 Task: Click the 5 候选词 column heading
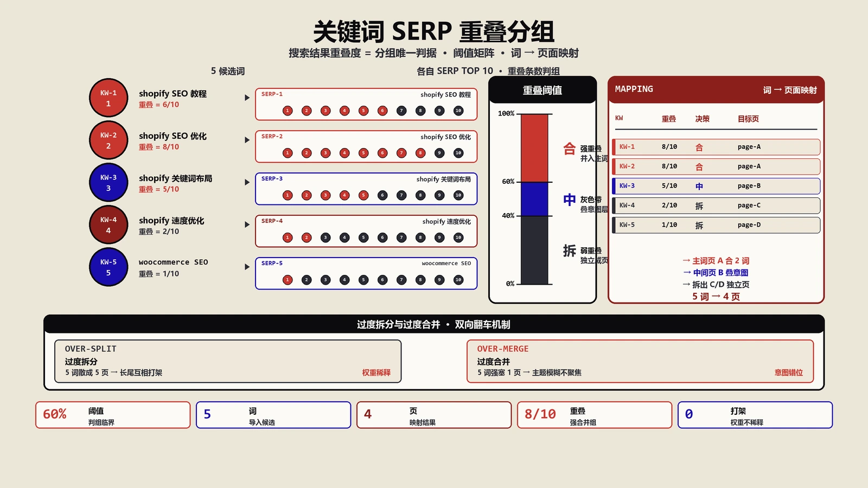point(228,71)
